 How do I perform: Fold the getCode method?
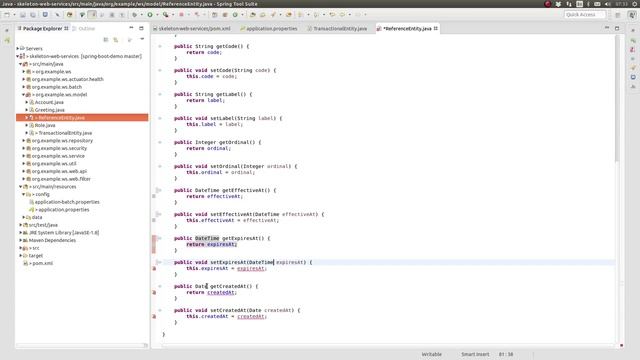pos(160,46)
